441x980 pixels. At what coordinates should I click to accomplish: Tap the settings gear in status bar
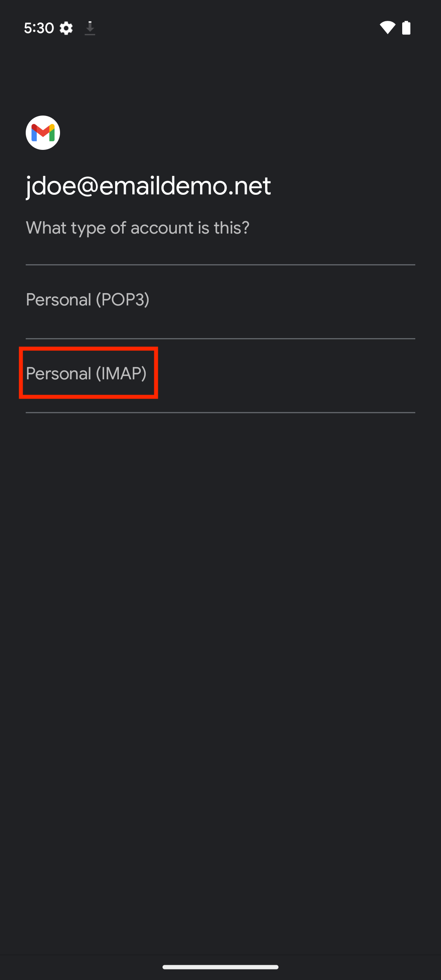(66, 28)
